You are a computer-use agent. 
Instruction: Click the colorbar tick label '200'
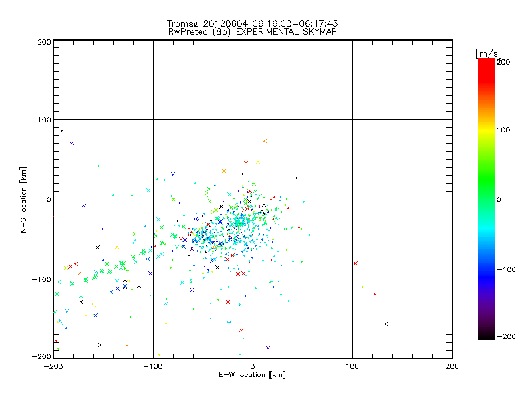tap(503, 62)
